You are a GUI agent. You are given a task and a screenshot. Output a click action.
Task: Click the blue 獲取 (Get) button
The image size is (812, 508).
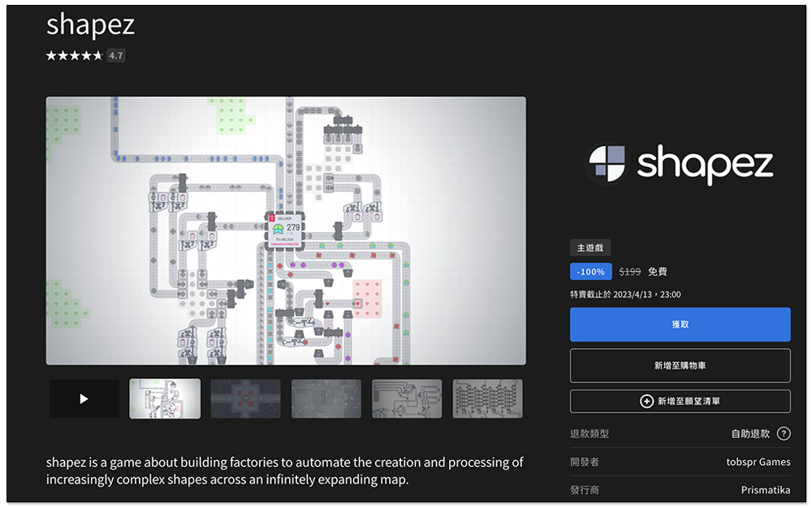[x=680, y=325]
